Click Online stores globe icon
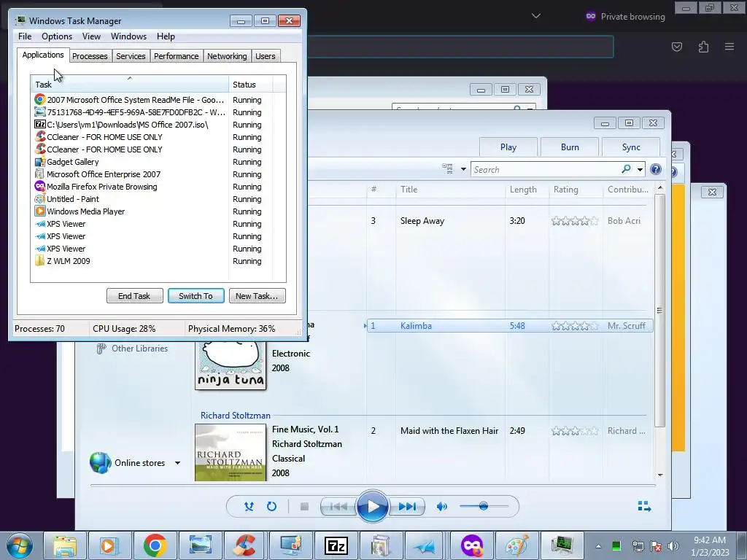This screenshot has width=747, height=560. tap(101, 462)
